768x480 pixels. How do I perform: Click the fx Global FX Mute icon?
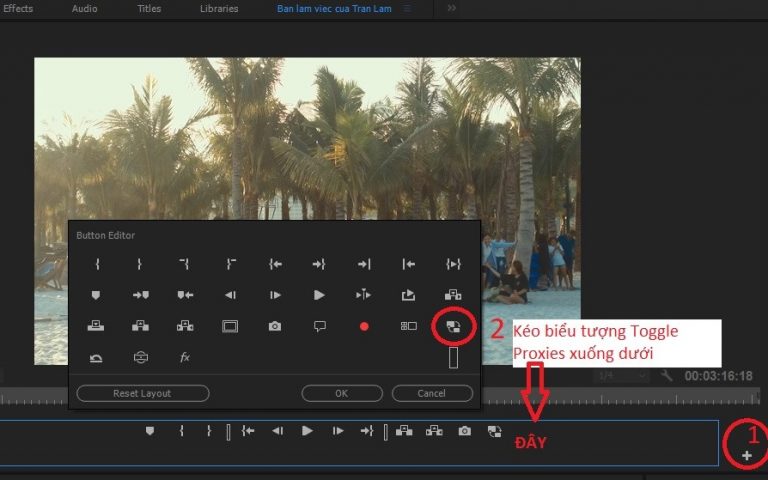185,357
